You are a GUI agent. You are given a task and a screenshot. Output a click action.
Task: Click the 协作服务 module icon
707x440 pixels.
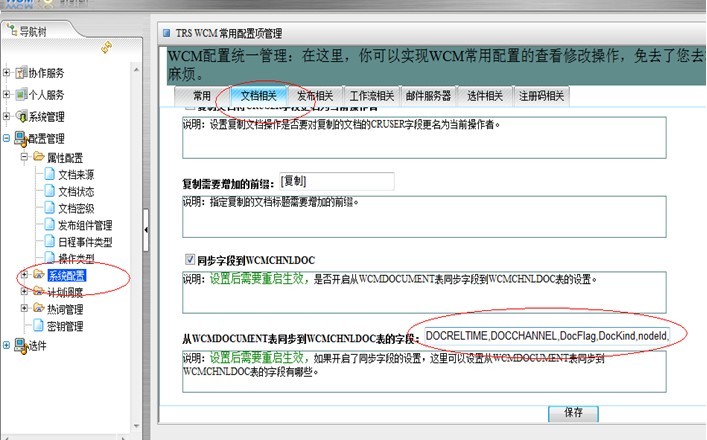click(x=21, y=73)
